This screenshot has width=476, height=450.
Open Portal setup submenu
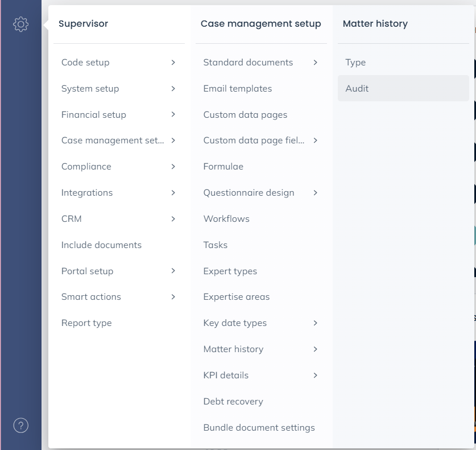[118, 271]
